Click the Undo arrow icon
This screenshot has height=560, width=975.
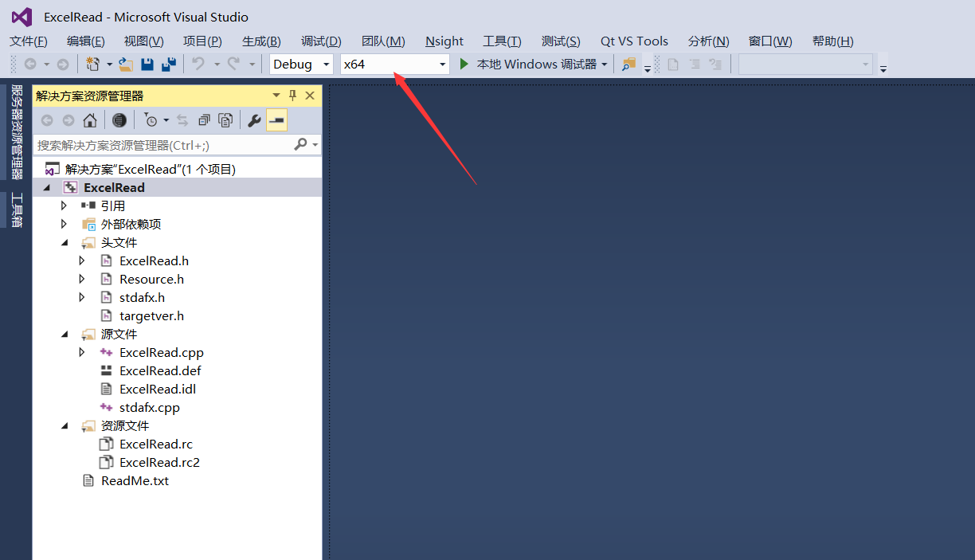point(198,64)
